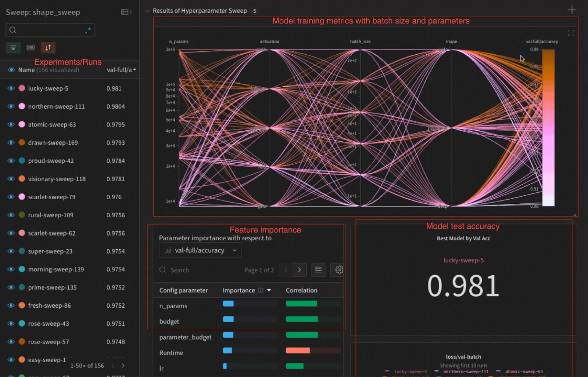Expand the runs table with the sidebar table icon
This screenshot has height=377, width=588.
point(125,12)
